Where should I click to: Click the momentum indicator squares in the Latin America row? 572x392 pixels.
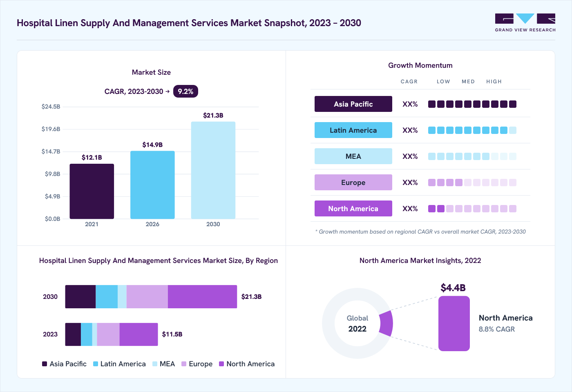pyautogui.click(x=472, y=130)
